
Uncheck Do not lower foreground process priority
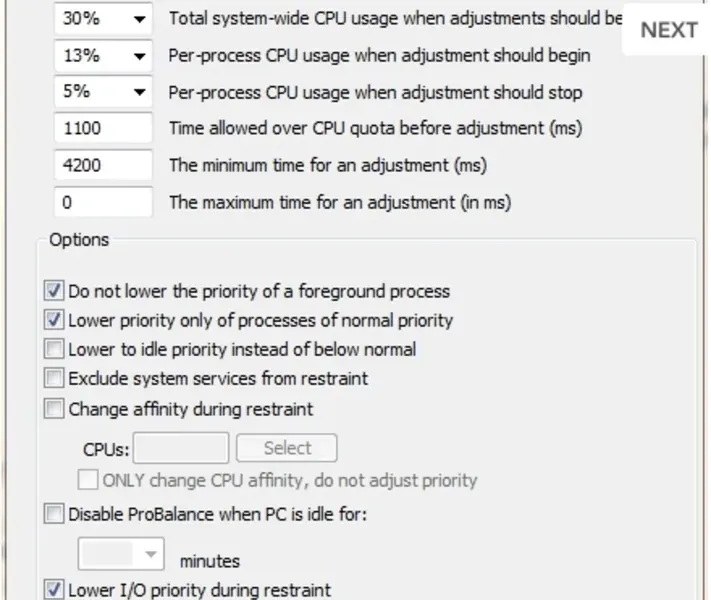[54, 292]
